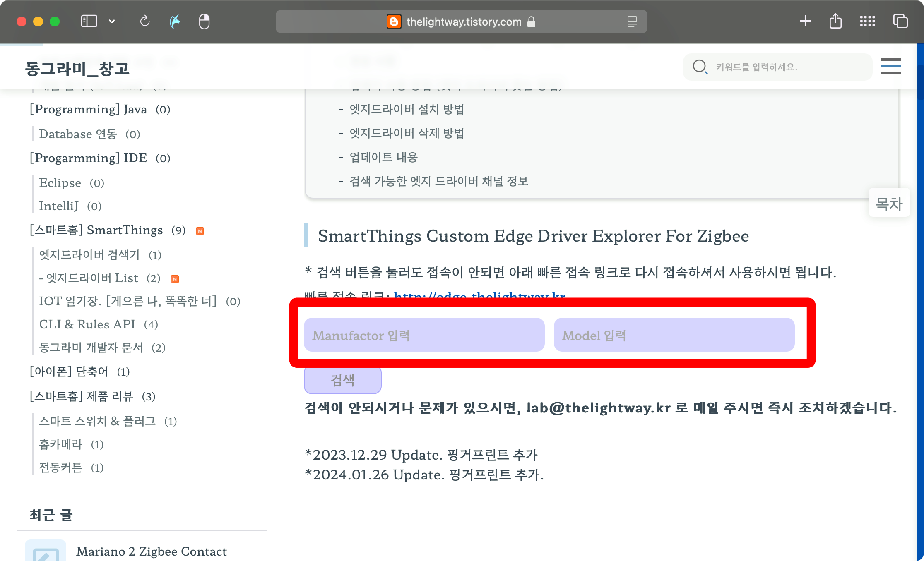Click the recent post thumbnail beside Mariano 2
This screenshot has width=924, height=561.
(46, 550)
